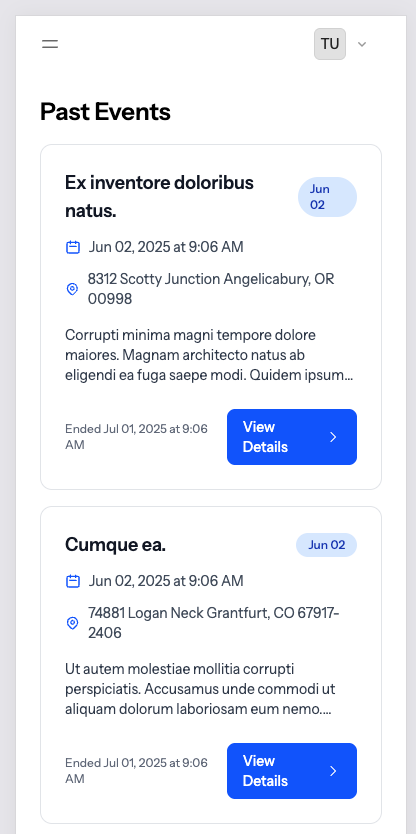
Task: View Details for Ex inventore doloribus natus
Action: (x=292, y=437)
